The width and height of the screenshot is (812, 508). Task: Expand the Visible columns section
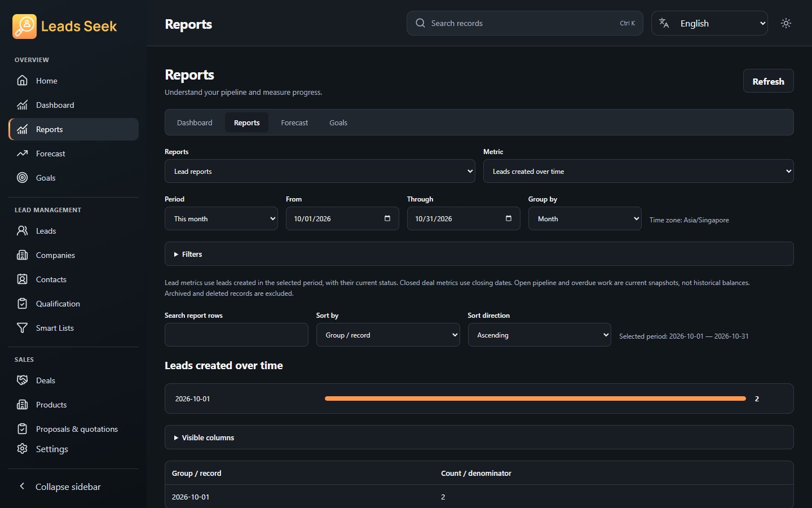479,437
